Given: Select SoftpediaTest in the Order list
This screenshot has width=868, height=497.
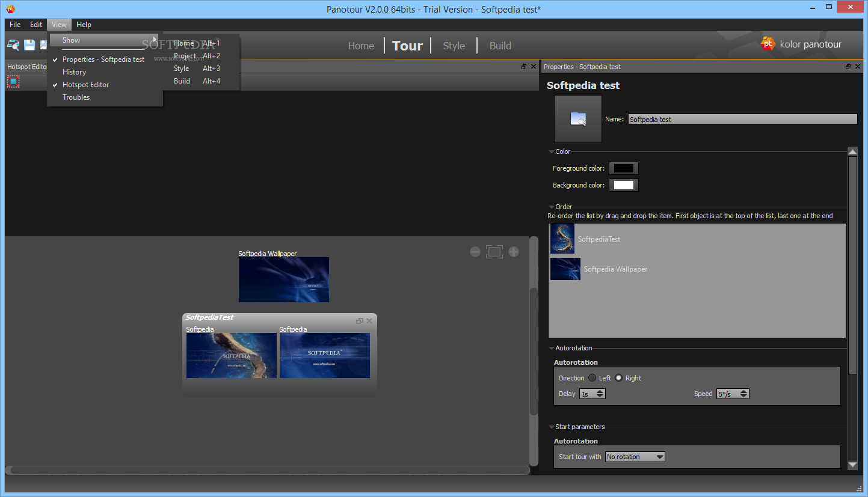Looking at the screenshot, I should (697, 239).
